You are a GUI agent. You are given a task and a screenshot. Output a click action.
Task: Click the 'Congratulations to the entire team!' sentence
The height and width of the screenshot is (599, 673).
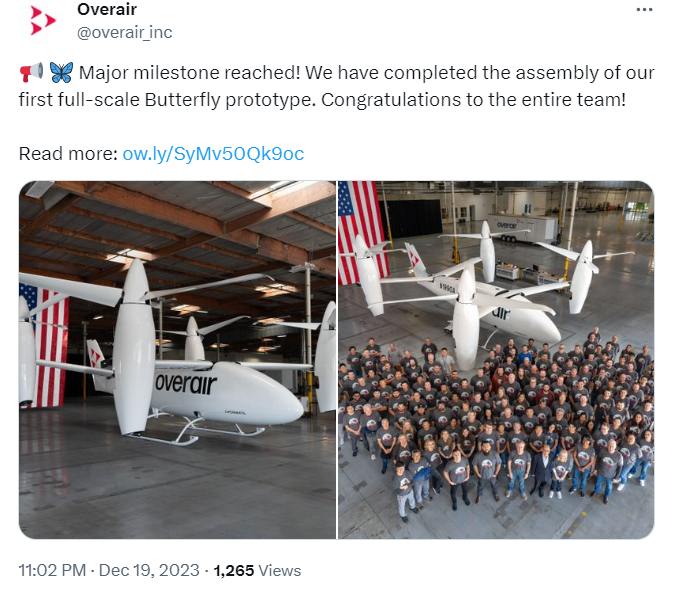point(473,100)
